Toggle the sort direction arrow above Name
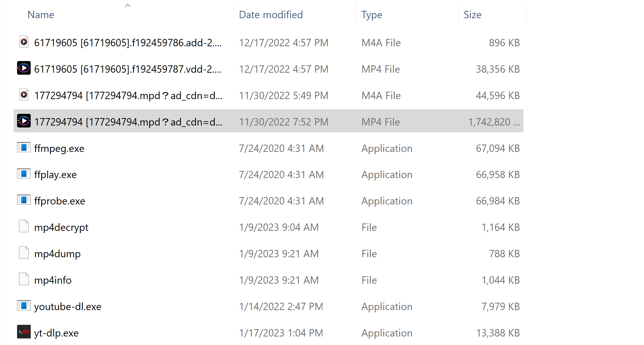Viewport: 644px width, 345px height. pos(128,5)
